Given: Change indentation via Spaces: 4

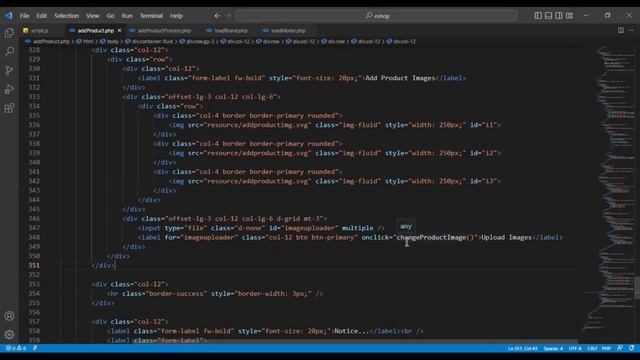Looking at the screenshot, I should point(553,348).
